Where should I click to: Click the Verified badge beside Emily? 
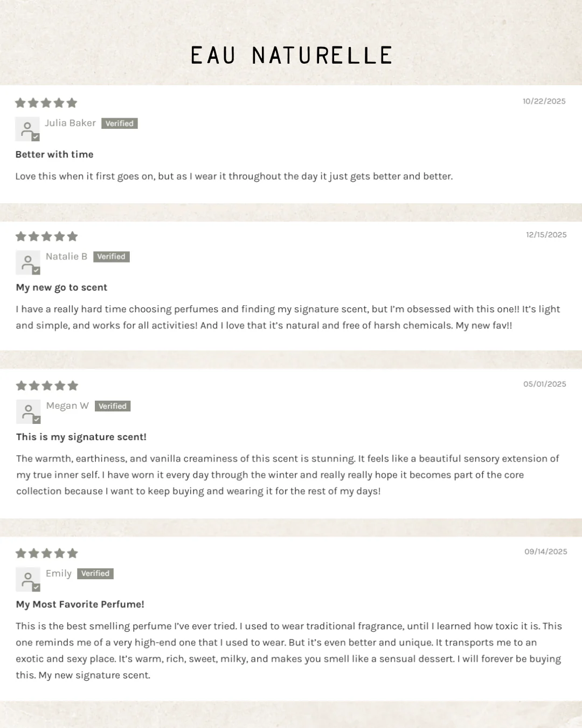95,574
